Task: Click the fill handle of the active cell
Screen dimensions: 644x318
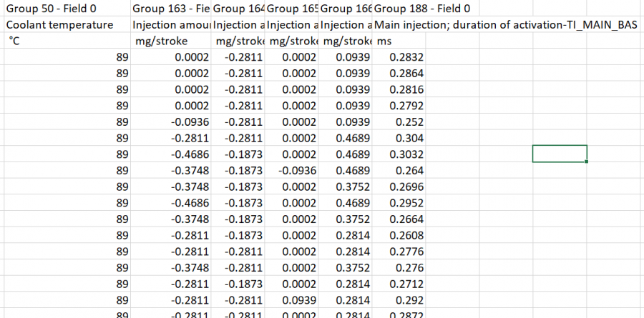Action: pos(587,162)
